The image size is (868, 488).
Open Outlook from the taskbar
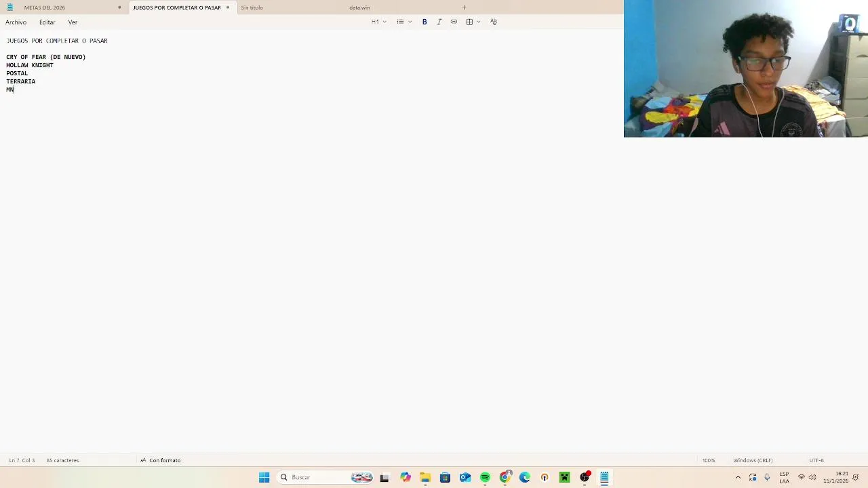pyautogui.click(x=465, y=477)
